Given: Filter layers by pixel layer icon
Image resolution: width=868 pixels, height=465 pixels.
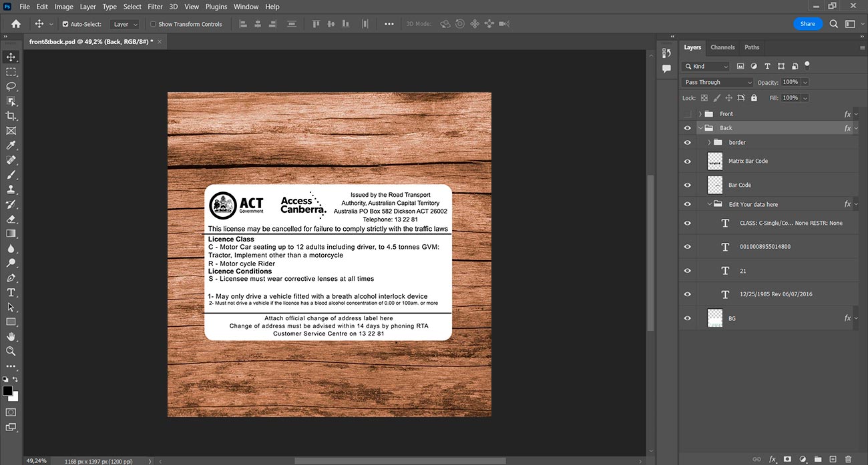Looking at the screenshot, I should tap(740, 66).
